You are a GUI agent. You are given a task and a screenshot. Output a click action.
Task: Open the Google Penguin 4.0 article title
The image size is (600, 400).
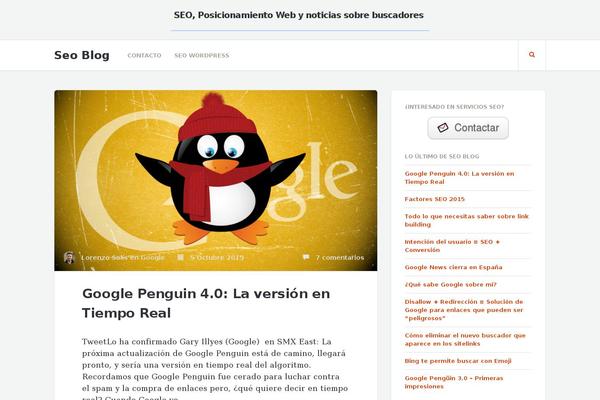pyautogui.click(x=206, y=303)
